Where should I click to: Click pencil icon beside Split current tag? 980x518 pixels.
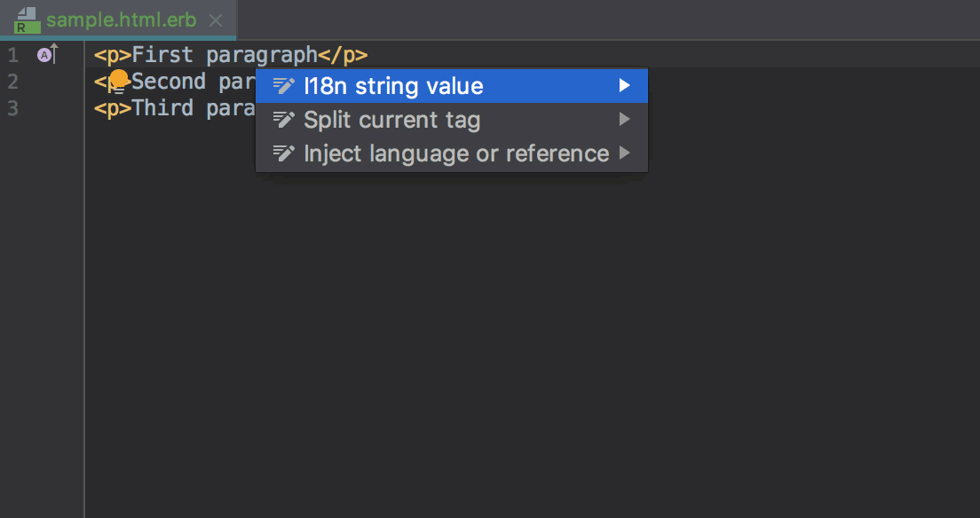(284, 120)
